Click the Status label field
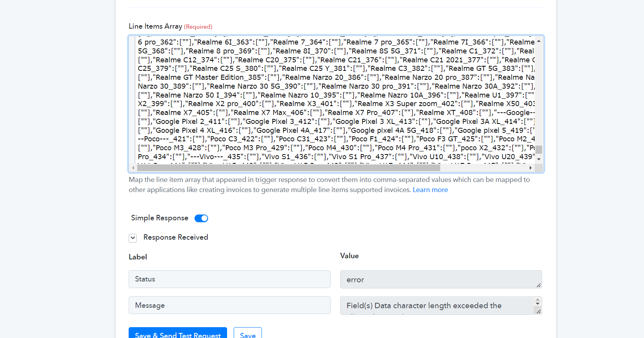Screen dimensions: 644x338 (x=229, y=279)
